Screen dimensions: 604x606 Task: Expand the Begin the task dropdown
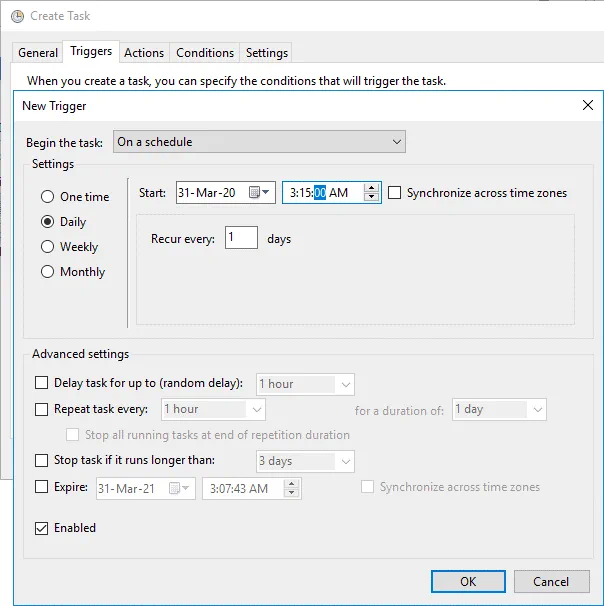tap(259, 142)
